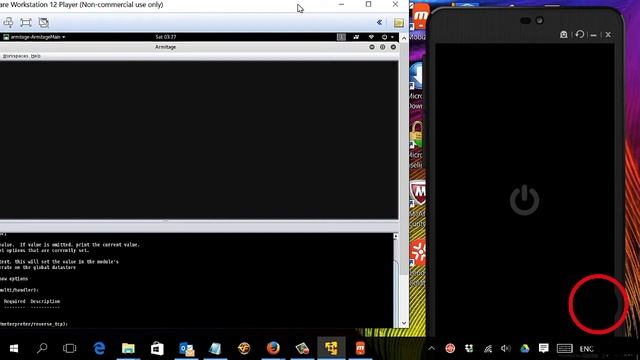Close the Mobizen phone window

[x=608, y=35]
